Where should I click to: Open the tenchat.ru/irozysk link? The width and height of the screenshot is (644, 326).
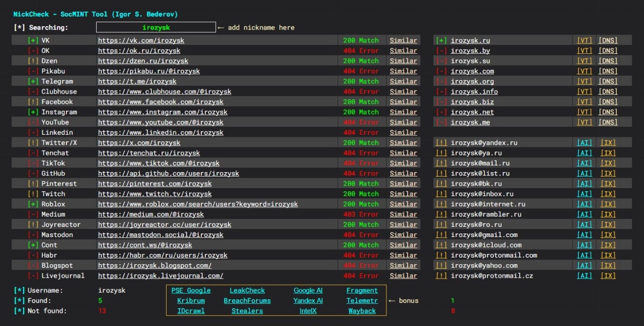click(x=149, y=153)
